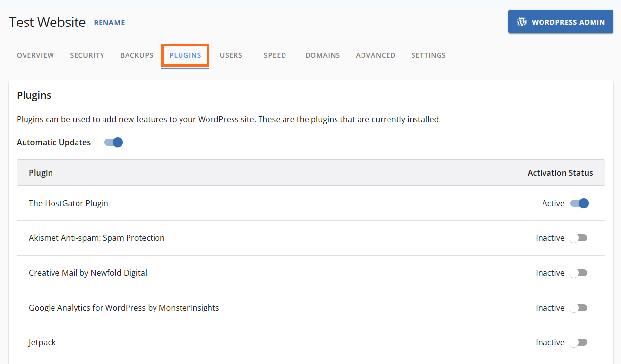Click the Plugin column header
This screenshot has height=364, width=621.
pyautogui.click(x=41, y=173)
